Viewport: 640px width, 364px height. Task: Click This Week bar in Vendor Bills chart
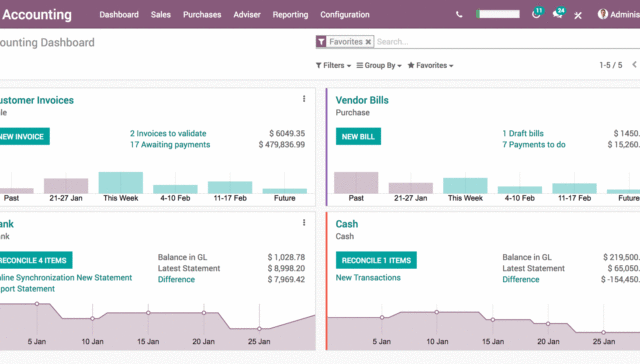(465, 186)
